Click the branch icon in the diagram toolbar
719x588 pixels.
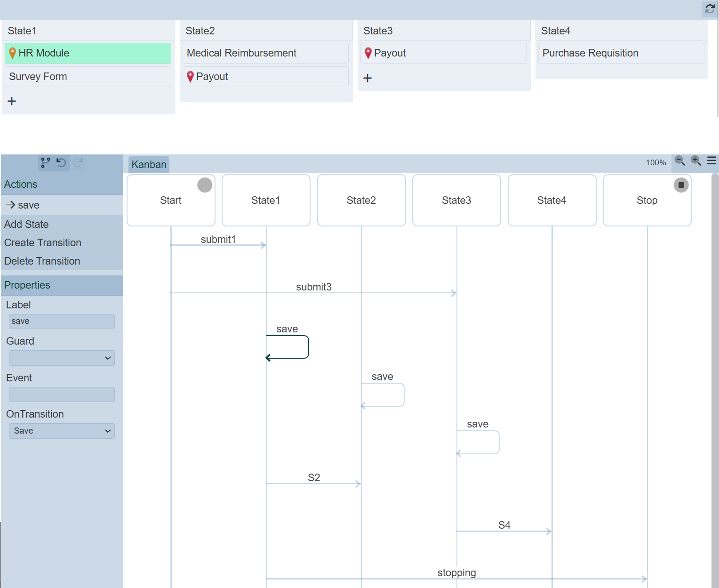(x=46, y=163)
